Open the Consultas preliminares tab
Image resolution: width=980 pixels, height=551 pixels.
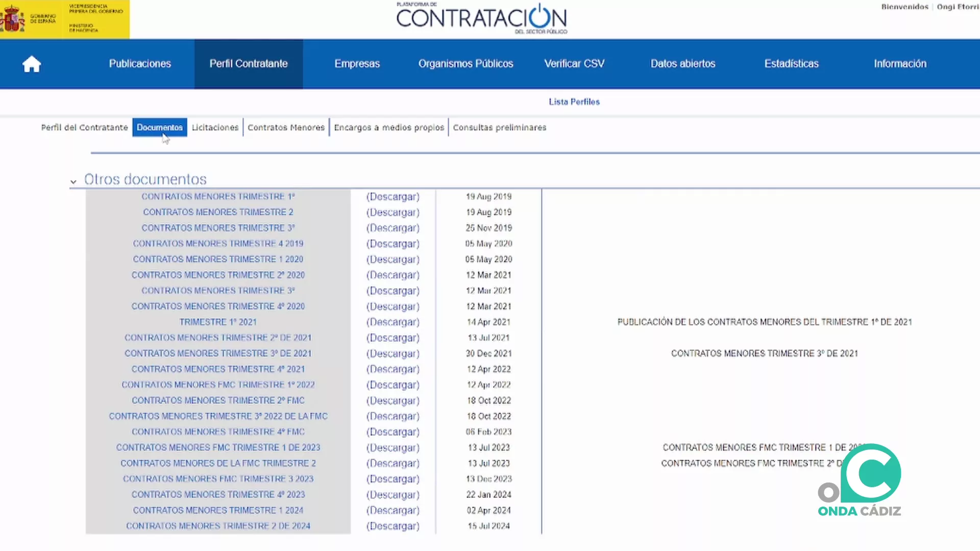click(x=499, y=128)
